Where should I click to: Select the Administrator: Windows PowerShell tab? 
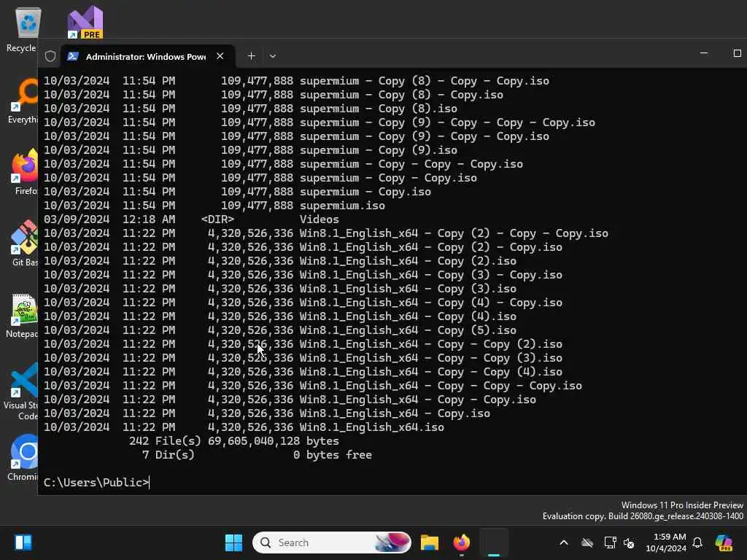click(147, 56)
